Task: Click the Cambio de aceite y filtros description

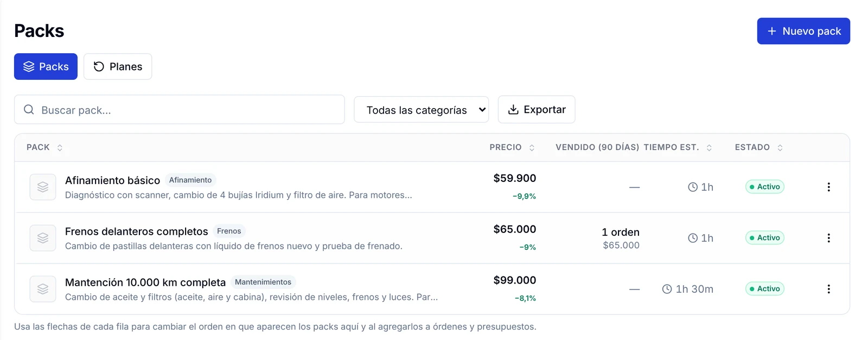Action: 252,297
